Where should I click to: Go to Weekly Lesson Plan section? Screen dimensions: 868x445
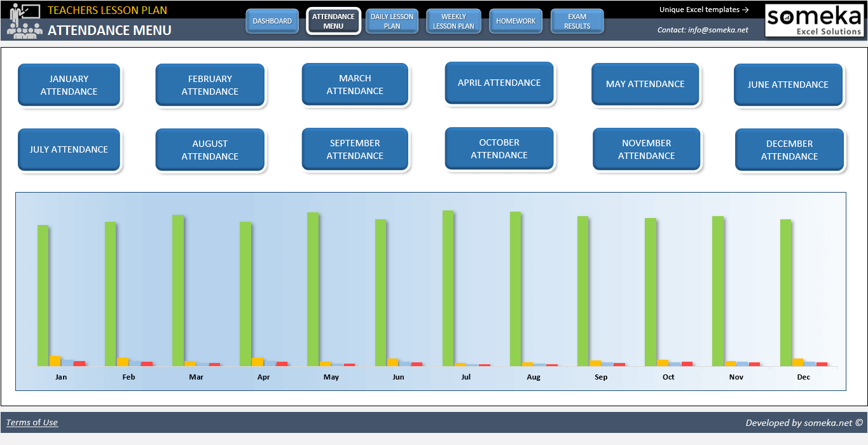tap(453, 22)
